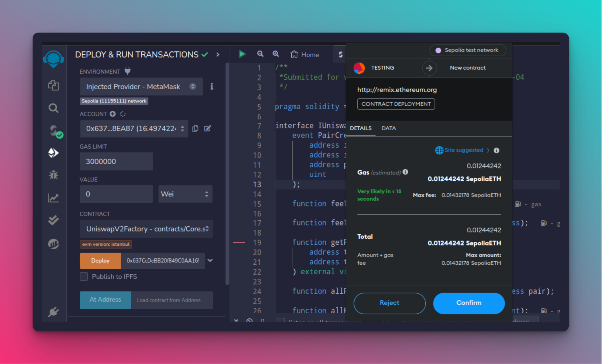602x364 pixels.
Task: Open the double-checkmark unit testing icon
Action: [54, 220]
